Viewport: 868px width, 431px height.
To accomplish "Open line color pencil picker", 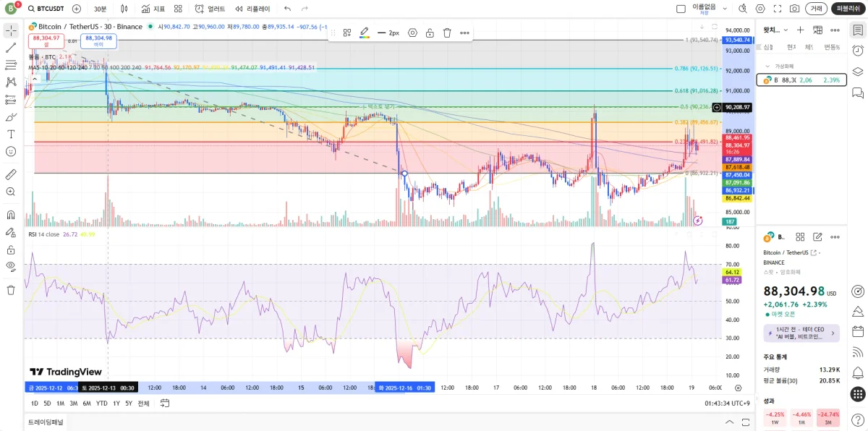I will (x=365, y=33).
